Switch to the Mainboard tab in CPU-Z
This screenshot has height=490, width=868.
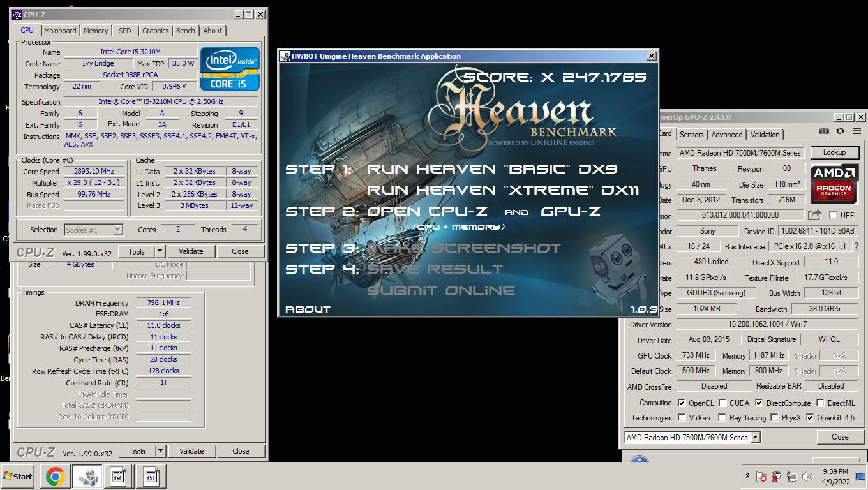click(x=60, y=31)
